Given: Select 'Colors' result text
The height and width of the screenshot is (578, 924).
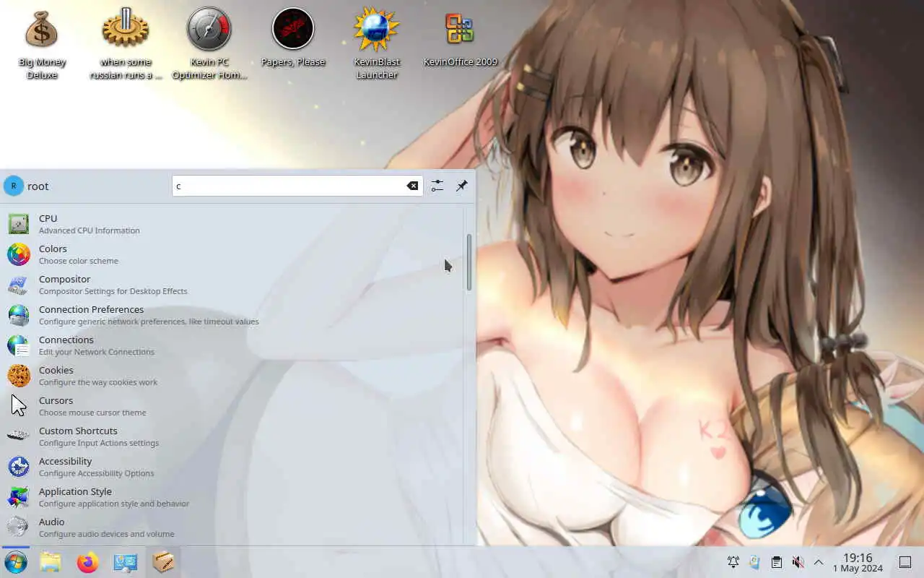Looking at the screenshot, I should (53, 249).
